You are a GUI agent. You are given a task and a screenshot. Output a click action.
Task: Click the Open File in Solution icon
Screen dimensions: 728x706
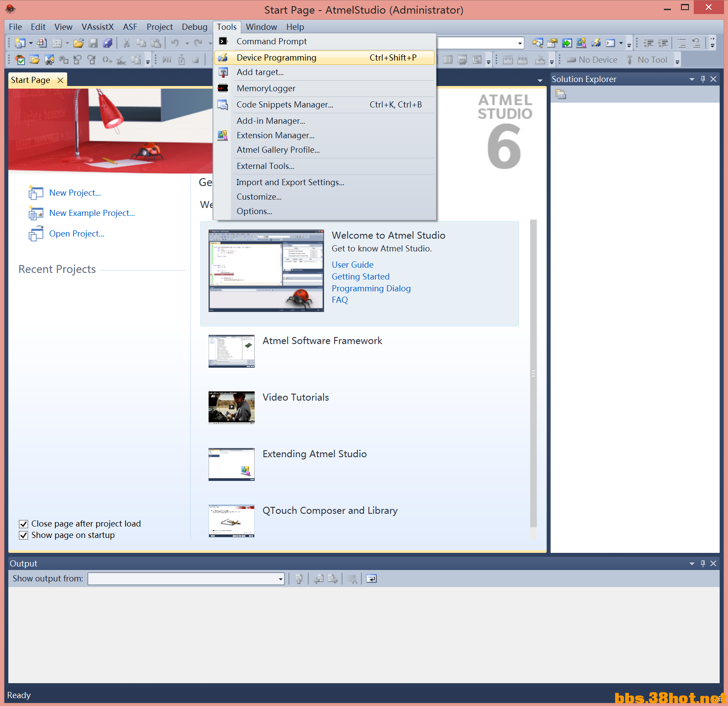point(35,60)
